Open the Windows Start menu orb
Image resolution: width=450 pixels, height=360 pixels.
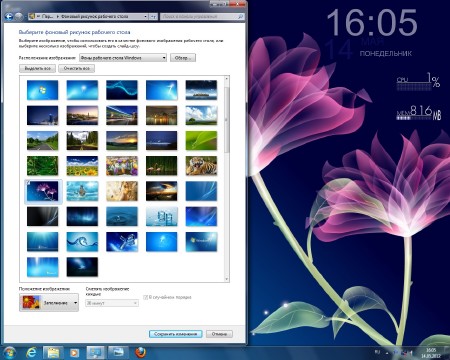pyautogui.click(x=9, y=352)
